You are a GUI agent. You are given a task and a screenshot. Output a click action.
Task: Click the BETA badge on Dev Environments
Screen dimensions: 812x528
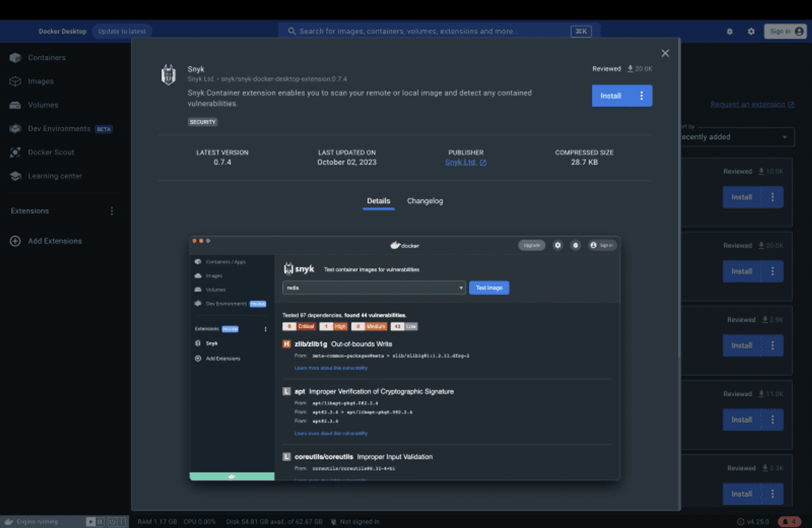[104, 129]
